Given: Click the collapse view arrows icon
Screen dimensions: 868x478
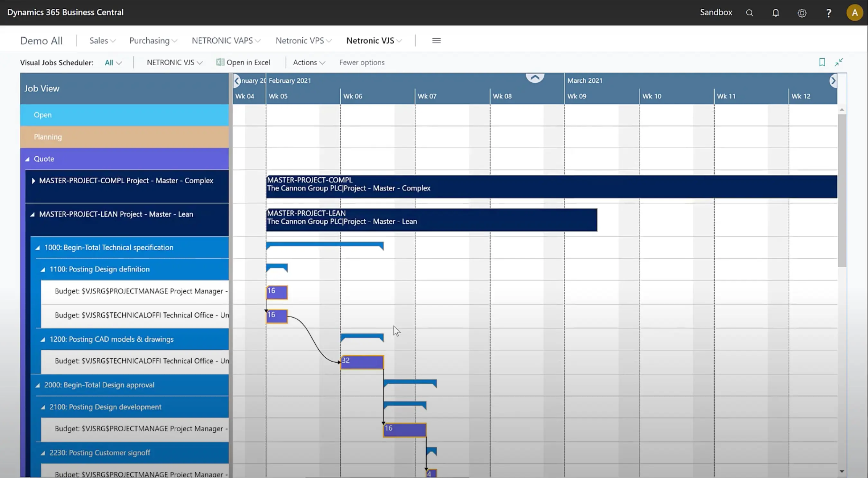Looking at the screenshot, I should pyautogui.click(x=839, y=62).
